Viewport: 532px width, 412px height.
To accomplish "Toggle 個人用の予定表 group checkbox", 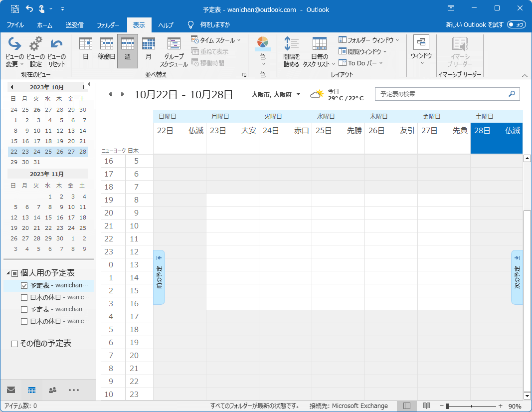I will (x=14, y=273).
